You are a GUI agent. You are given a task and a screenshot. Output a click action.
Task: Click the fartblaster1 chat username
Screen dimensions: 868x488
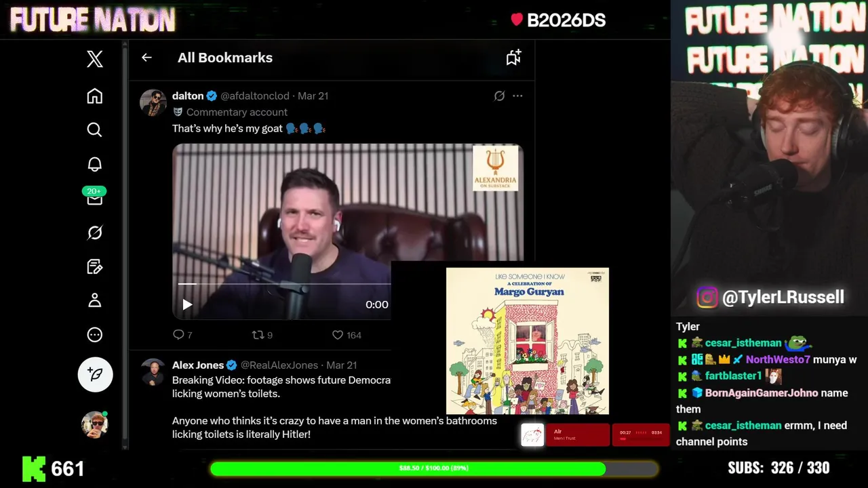(x=733, y=375)
